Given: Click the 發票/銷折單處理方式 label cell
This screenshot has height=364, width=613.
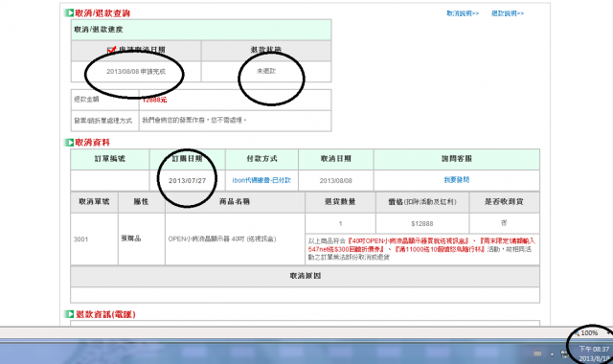Looking at the screenshot, I should 104,121.
